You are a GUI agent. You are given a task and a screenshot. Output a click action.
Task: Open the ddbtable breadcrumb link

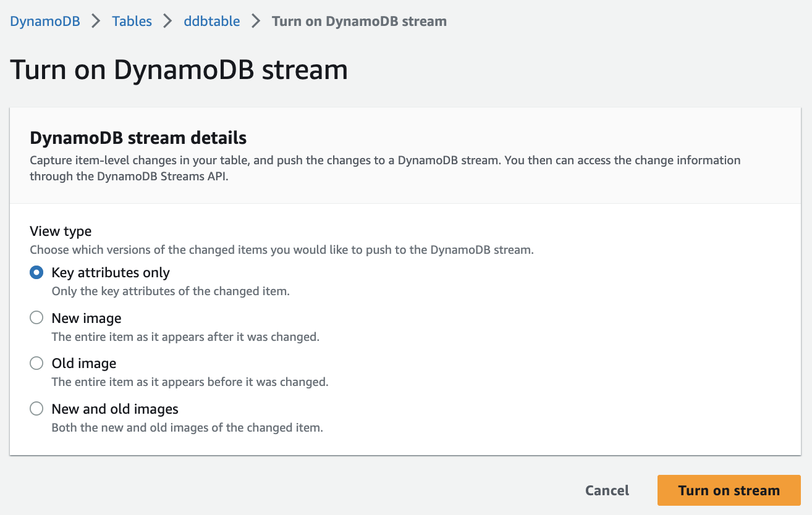211,20
